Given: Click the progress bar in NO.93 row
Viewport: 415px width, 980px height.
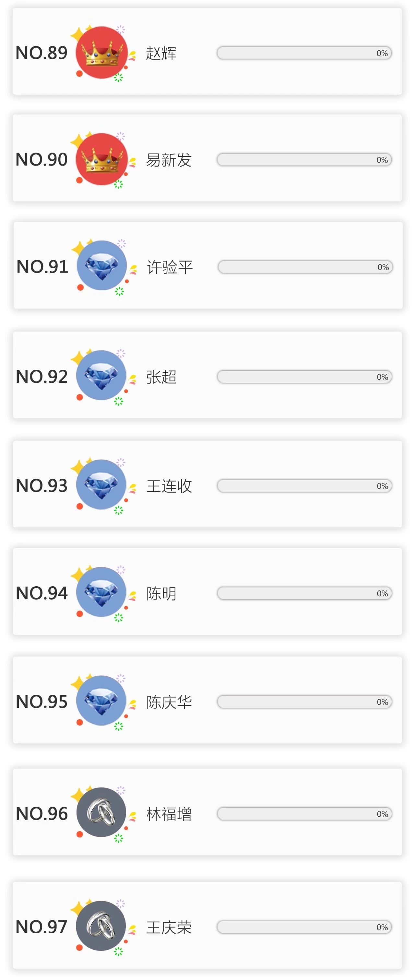Looking at the screenshot, I should pos(304,486).
